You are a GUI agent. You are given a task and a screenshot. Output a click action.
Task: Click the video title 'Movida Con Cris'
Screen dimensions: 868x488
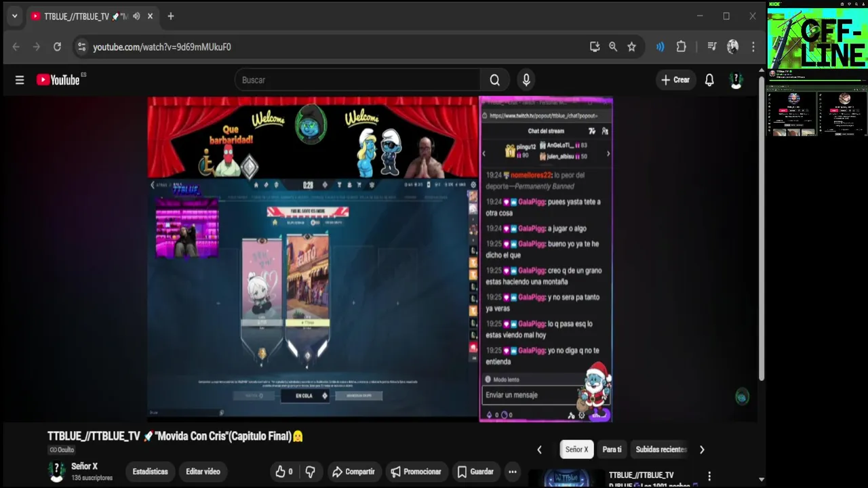[175, 436]
